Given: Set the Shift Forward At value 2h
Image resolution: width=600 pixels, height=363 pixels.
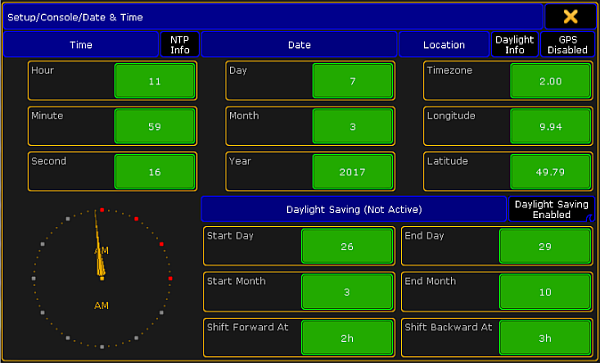Looking at the screenshot, I should 347,338.
